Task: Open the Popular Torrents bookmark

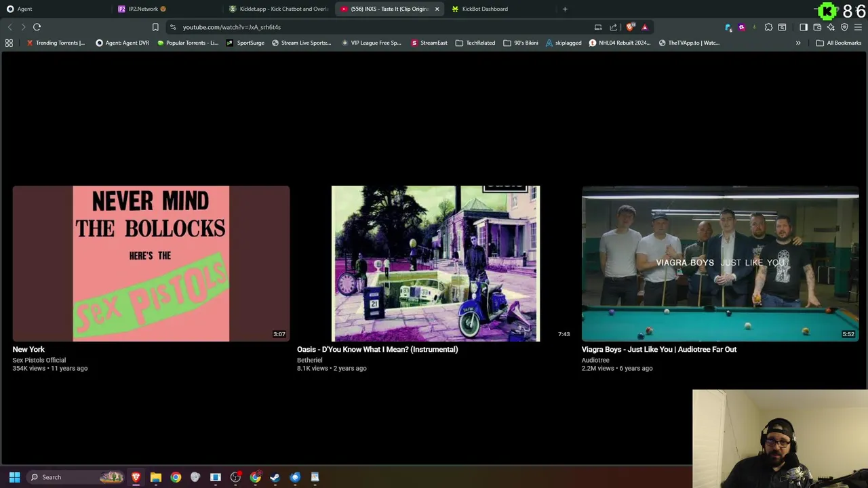Action: [x=188, y=43]
